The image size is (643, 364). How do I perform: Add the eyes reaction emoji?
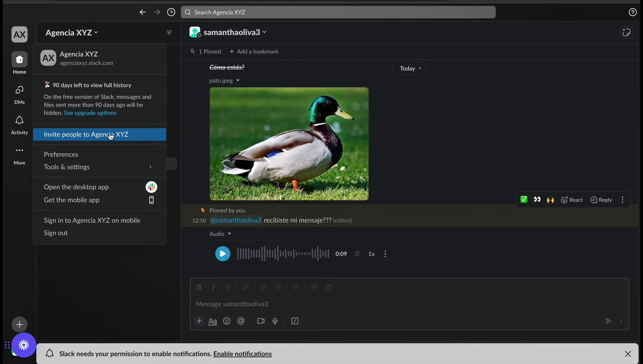click(x=537, y=200)
